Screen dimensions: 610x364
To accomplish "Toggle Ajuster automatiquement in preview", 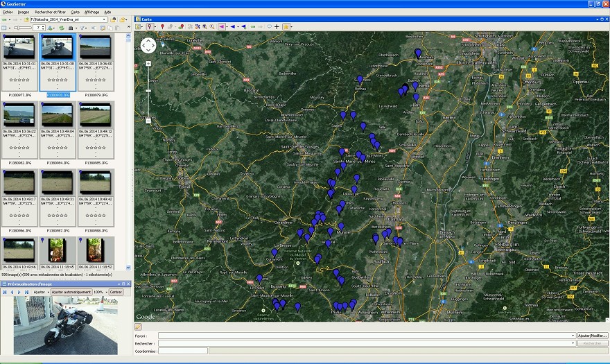I will 71,292.
